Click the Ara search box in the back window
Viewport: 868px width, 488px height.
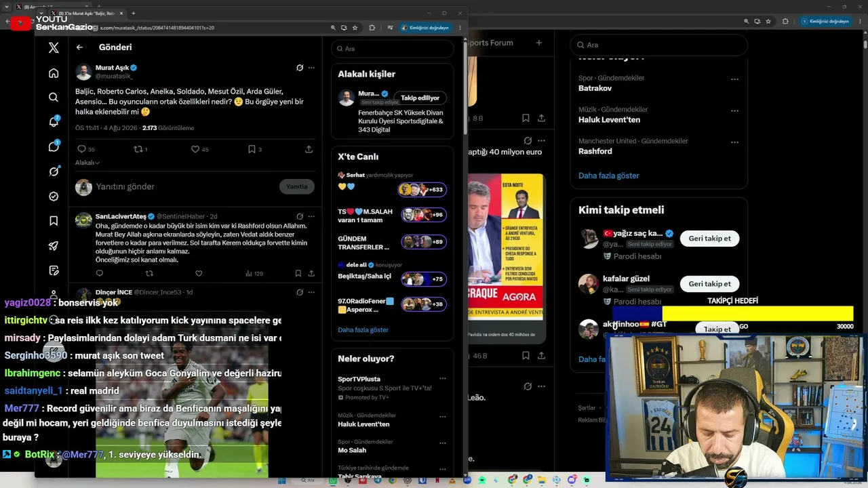[x=658, y=45]
